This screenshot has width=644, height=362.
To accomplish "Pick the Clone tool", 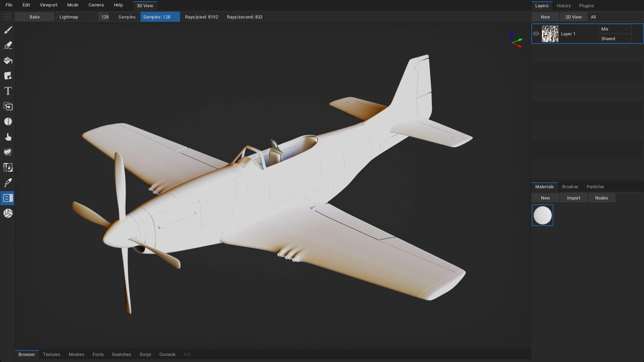I will (8, 107).
